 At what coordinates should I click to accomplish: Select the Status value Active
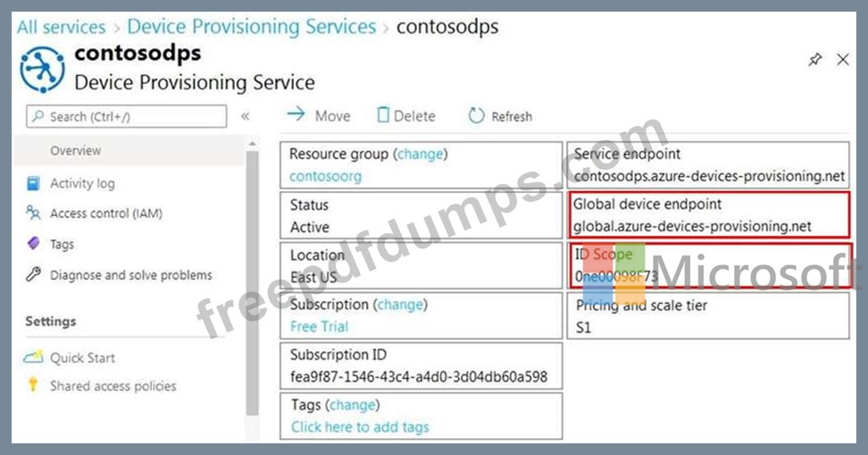[310, 227]
